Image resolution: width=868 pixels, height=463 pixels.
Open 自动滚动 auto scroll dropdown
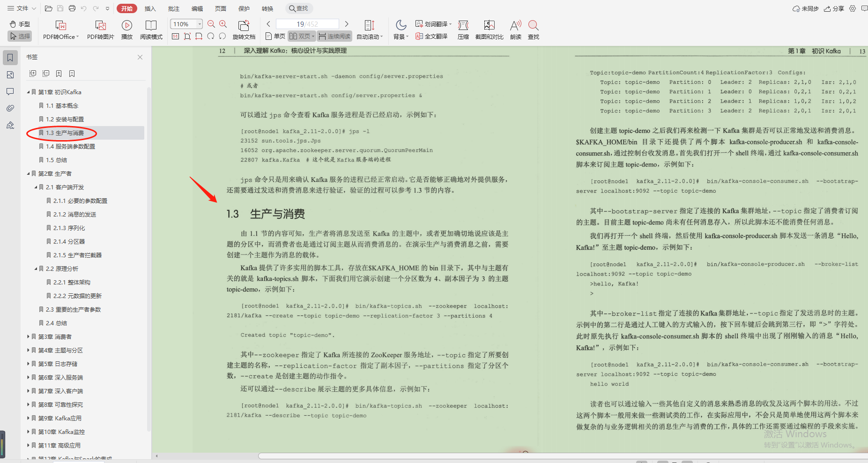(x=370, y=30)
